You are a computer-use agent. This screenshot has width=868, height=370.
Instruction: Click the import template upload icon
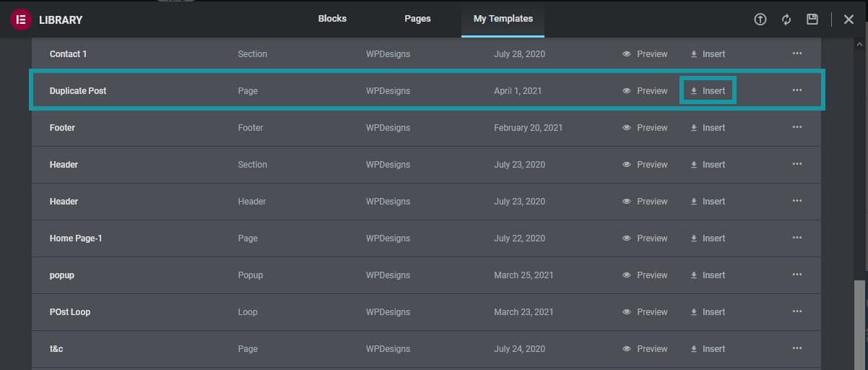[x=760, y=20]
